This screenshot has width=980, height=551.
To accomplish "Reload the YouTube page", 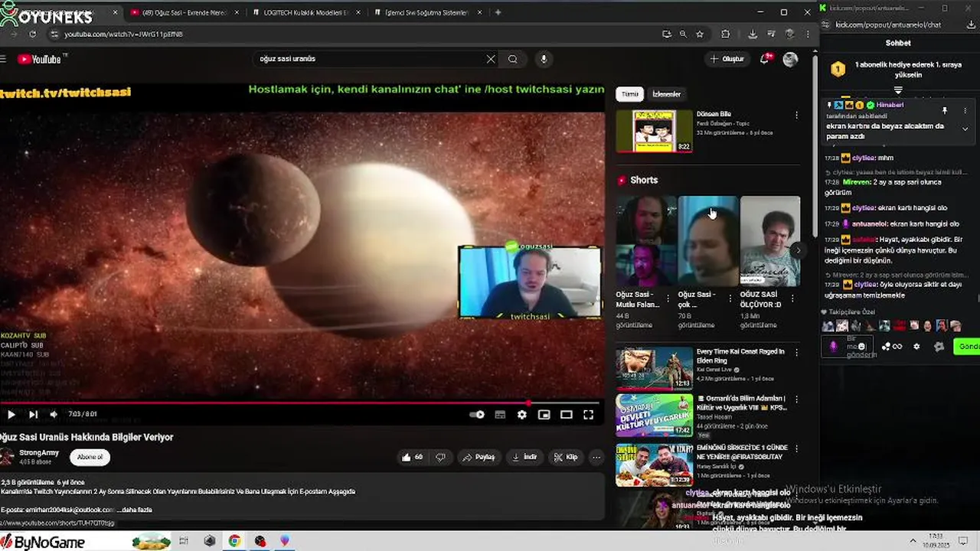I will (32, 34).
